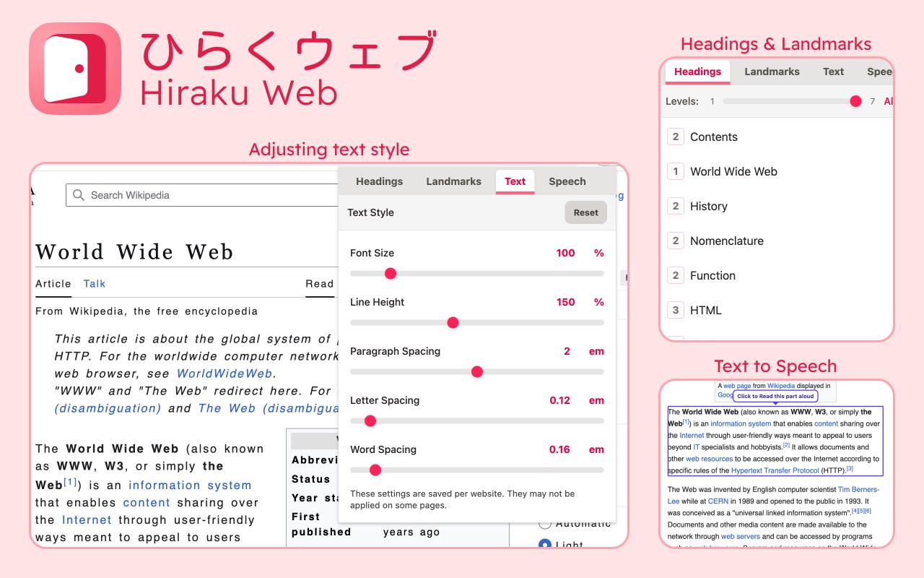Image resolution: width=924 pixels, height=578 pixels.
Task: Jump to the Nomenclature heading
Action: [x=727, y=241]
